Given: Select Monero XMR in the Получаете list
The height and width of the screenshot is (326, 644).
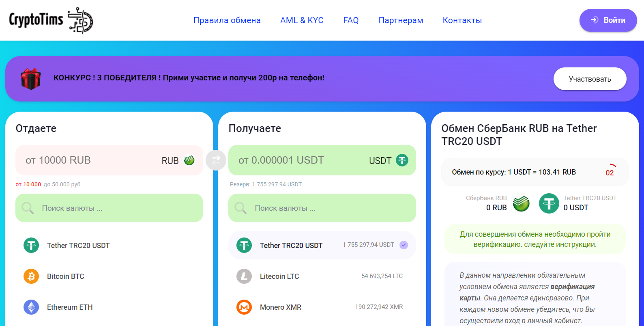Looking at the screenshot, I should (x=322, y=307).
